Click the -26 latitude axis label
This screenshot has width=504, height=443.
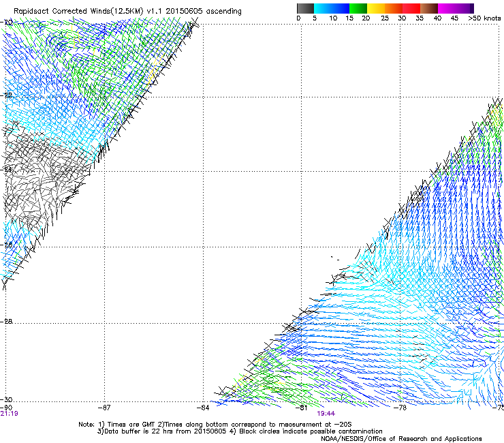point(6,245)
